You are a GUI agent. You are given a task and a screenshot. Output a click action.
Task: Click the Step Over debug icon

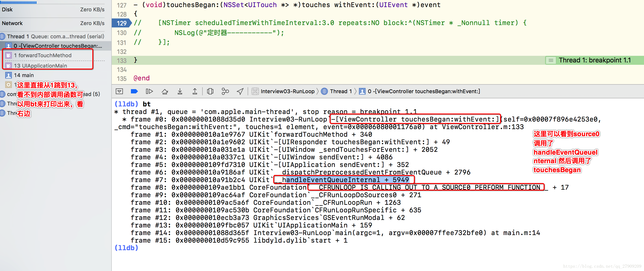coord(165,92)
